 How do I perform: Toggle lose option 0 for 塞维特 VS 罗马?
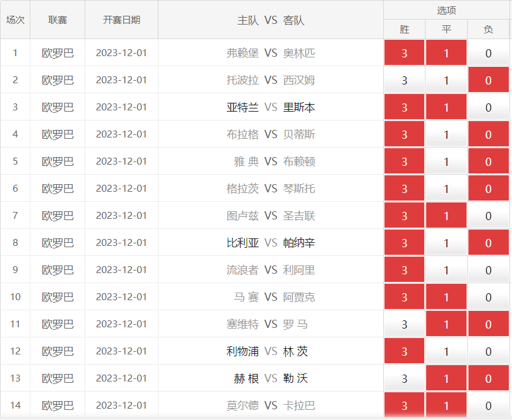(489, 324)
